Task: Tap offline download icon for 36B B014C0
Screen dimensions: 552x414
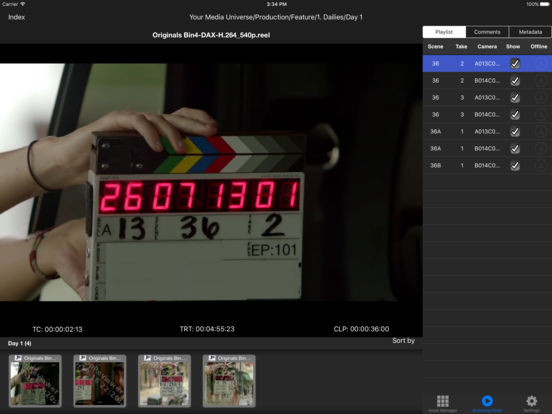Action: [540, 165]
